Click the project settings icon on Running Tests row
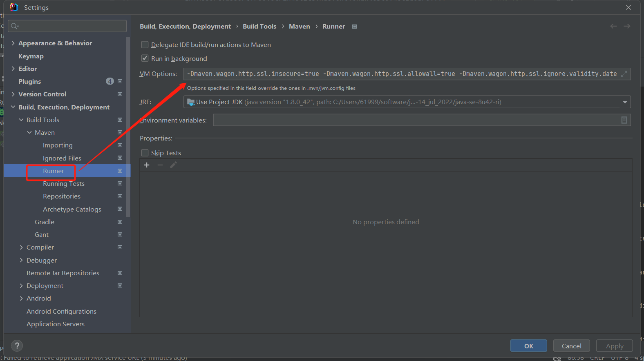Screen dimensions: 644x361 (x=120, y=183)
